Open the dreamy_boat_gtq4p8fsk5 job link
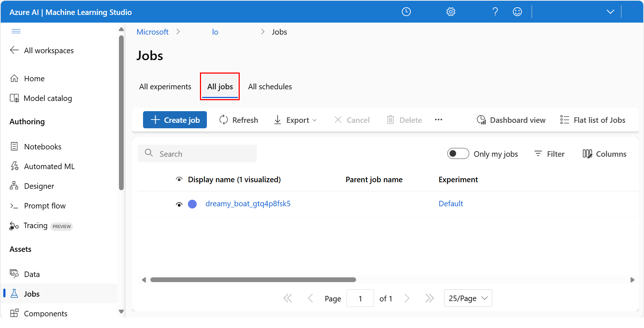The image size is (644, 328). pos(248,204)
